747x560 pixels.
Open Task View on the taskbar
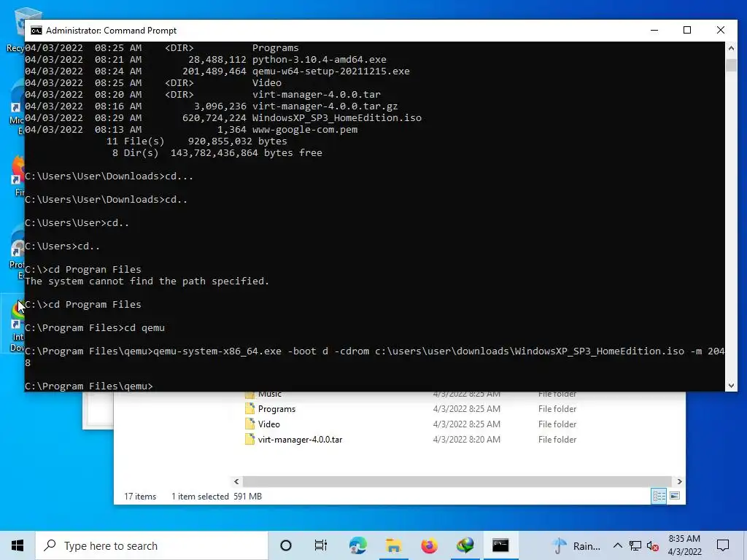tap(321, 545)
